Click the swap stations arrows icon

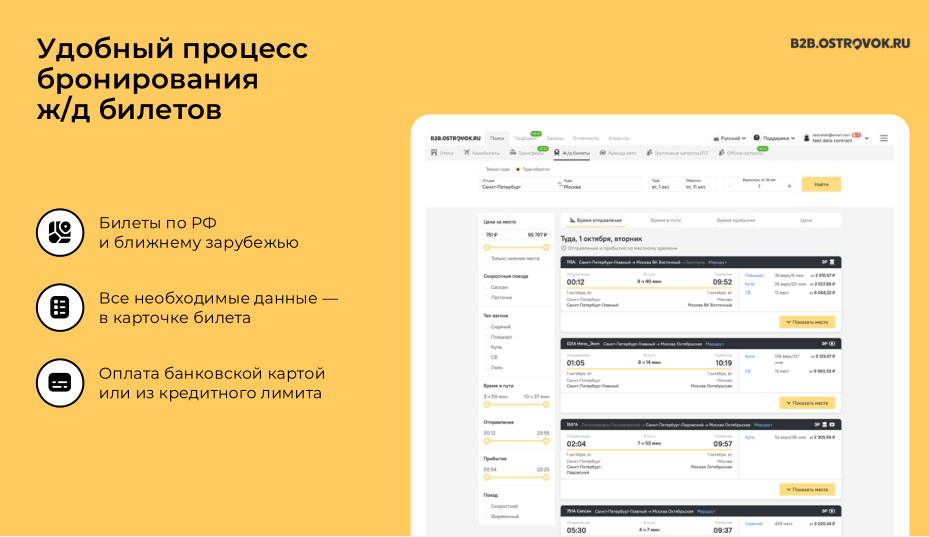(x=559, y=184)
